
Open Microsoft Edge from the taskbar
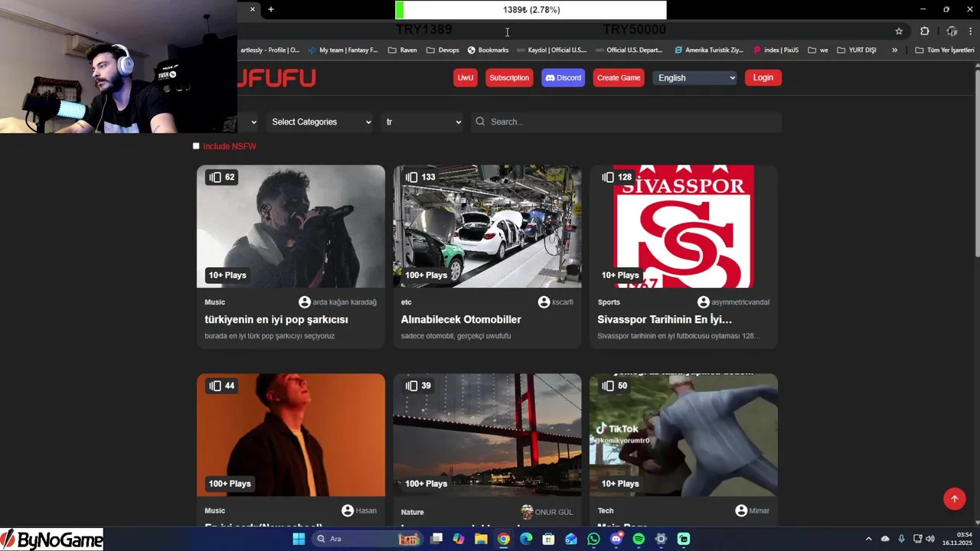coord(526,539)
